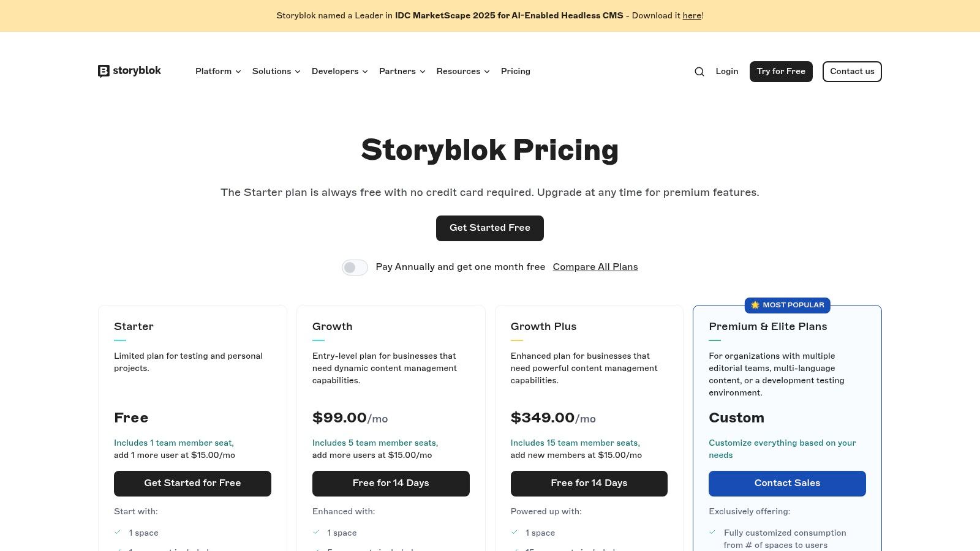Open the search icon

pos(699,72)
